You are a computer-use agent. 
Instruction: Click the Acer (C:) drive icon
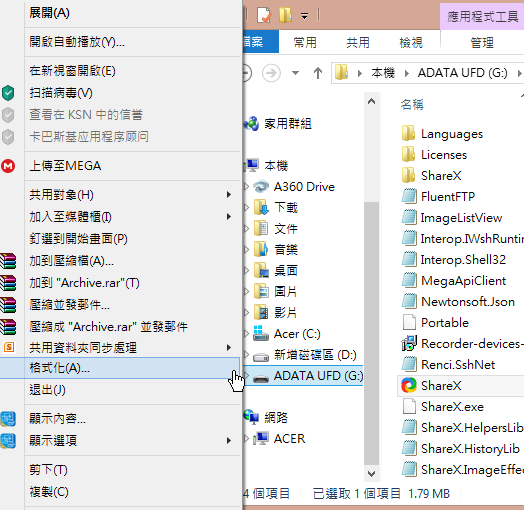click(261, 334)
